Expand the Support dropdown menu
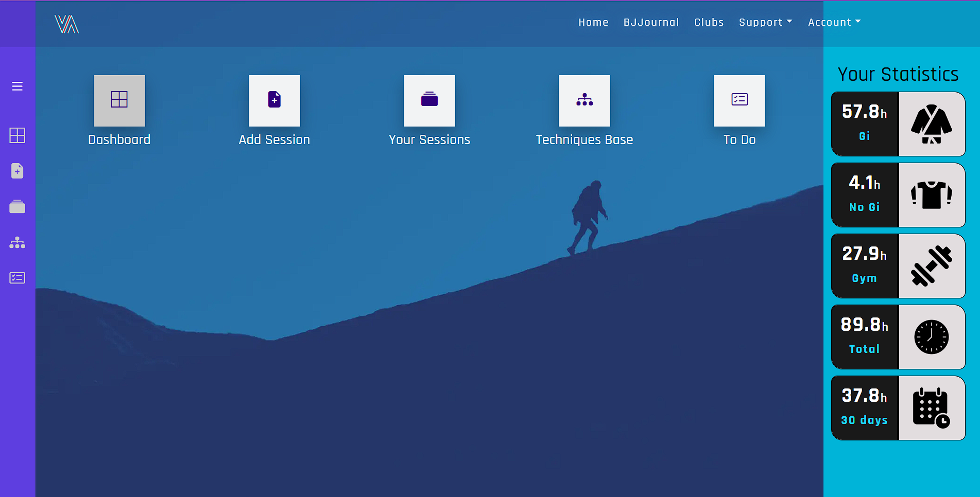 [766, 22]
